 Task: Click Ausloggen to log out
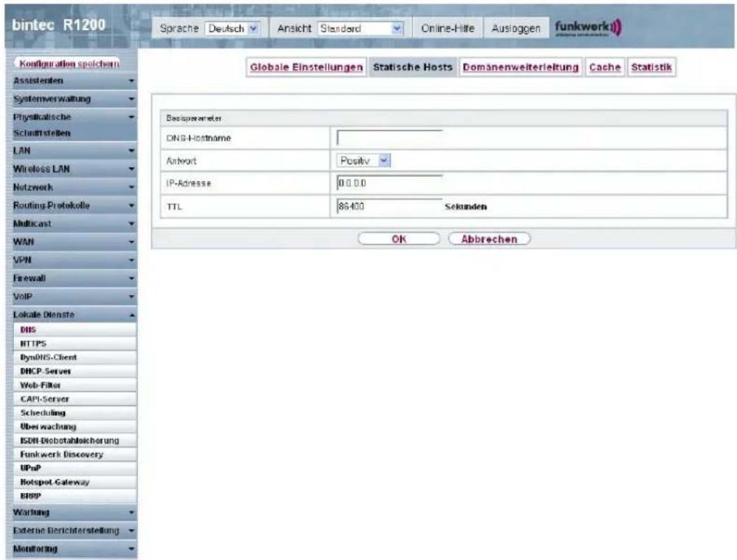tap(515, 28)
